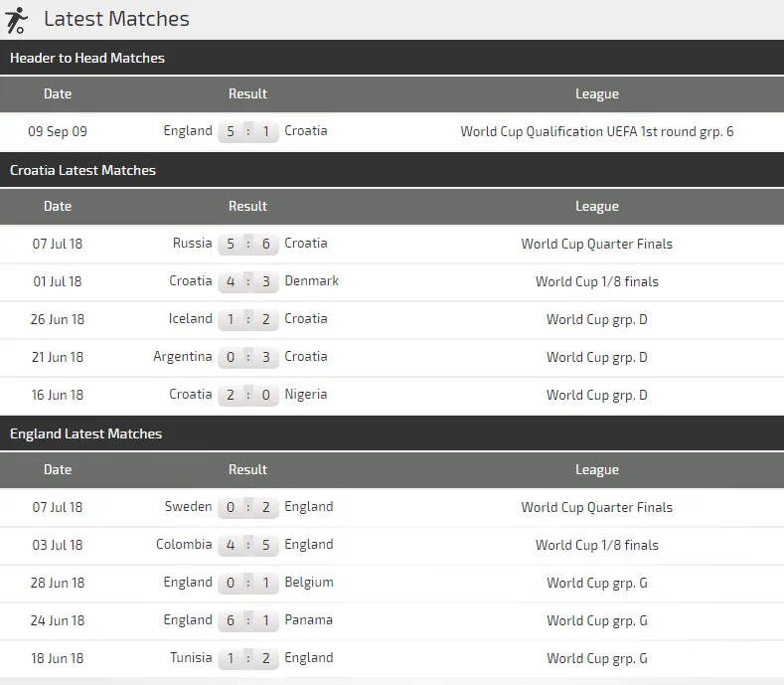784x685 pixels.
Task: Select the Header to Head Matches section header
Action: (87, 59)
